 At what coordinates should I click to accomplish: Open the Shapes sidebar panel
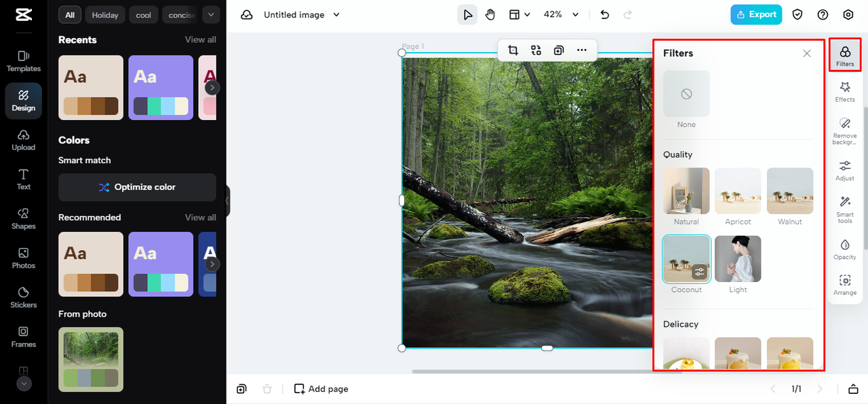(24, 218)
